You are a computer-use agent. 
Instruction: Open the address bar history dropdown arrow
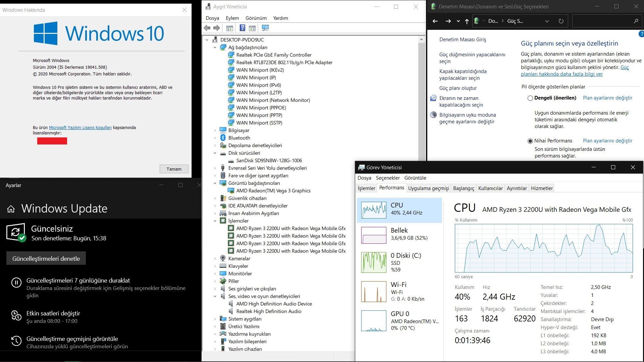[547, 21]
